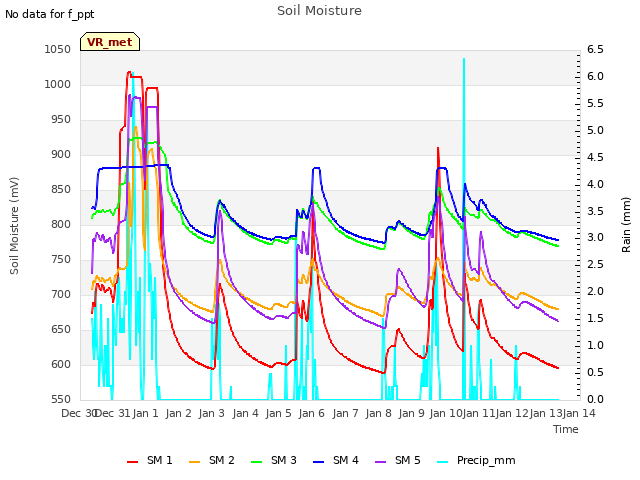Click the 650 left axis tick label
640x480 pixels.
click(x=61, y=329)
